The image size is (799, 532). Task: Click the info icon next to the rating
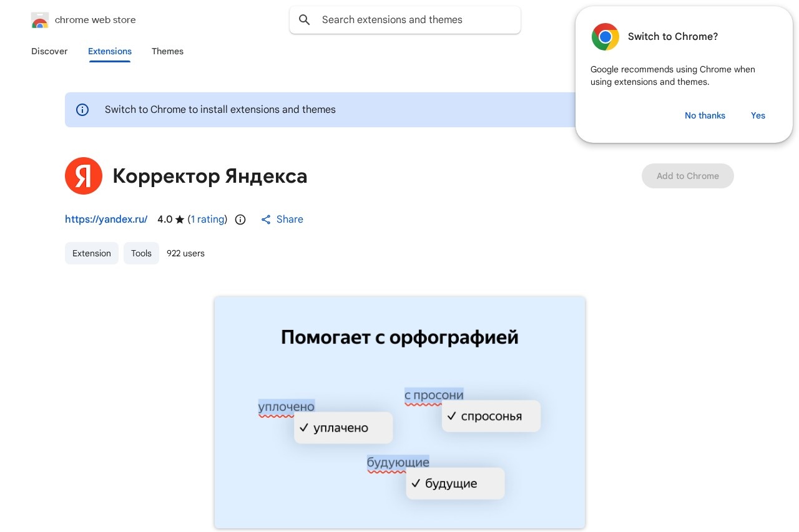point(240,220)
